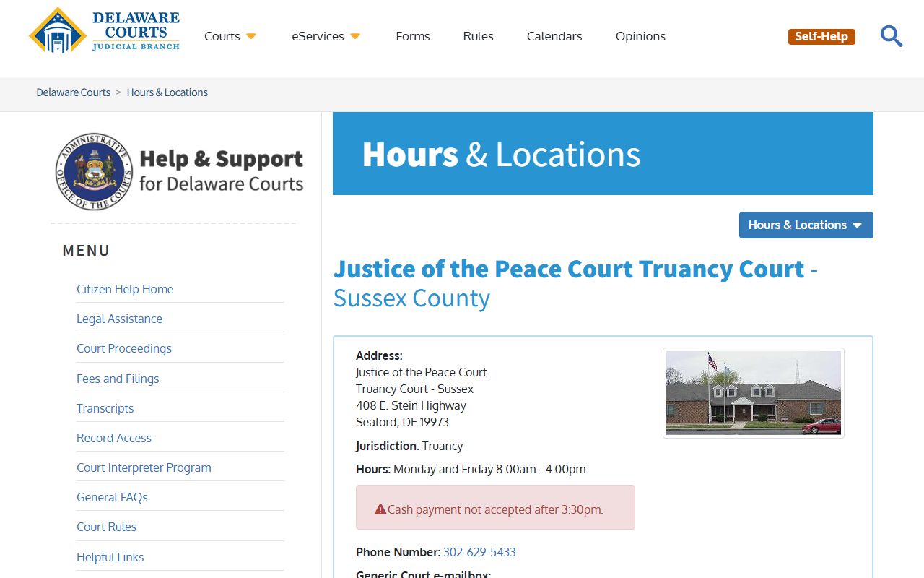
Task: Open Legal Assistance in the sidebar menu
Action: 120,319
